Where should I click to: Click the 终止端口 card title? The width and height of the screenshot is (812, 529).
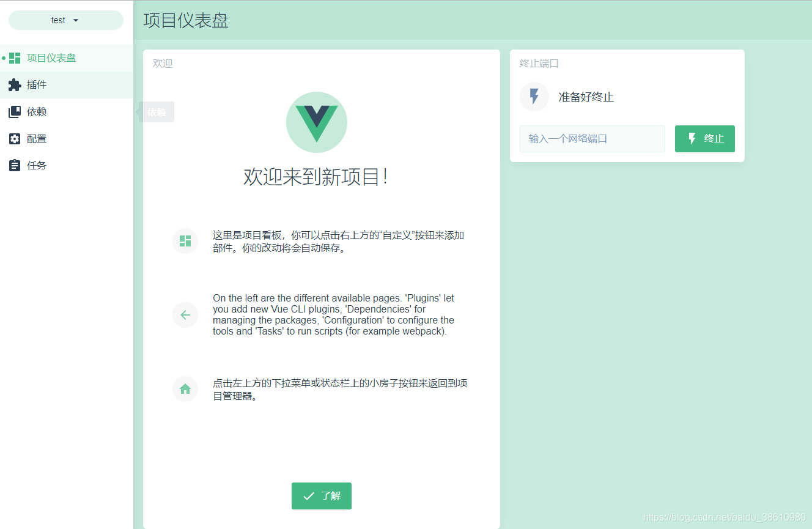coord(539,63)
